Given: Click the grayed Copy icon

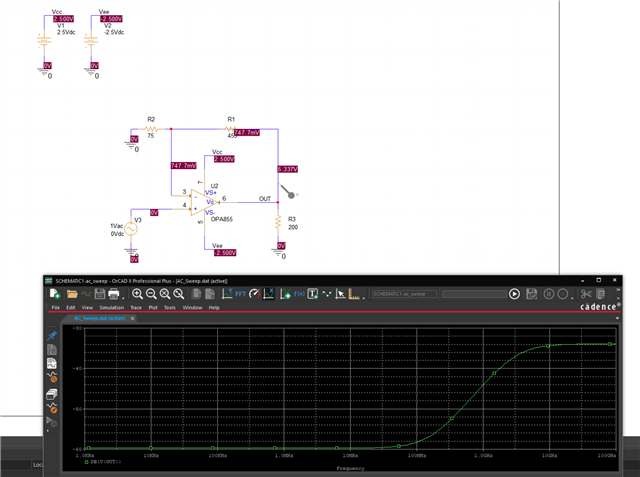Looking at the screenshot, I should point(196,294).
